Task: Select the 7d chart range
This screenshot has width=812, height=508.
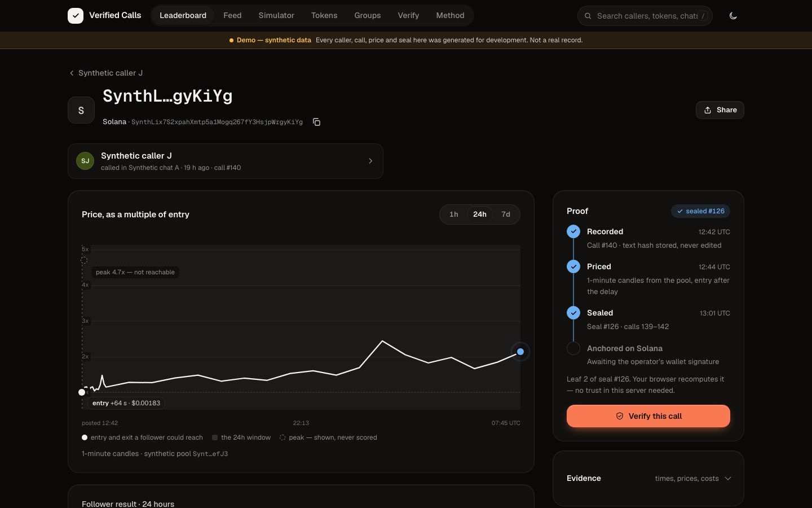Action: [506, 214]
